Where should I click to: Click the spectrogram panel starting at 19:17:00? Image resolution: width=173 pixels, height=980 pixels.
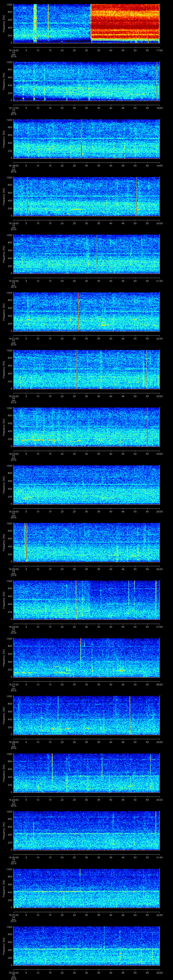pyautogui.click(x=86, y=81)
